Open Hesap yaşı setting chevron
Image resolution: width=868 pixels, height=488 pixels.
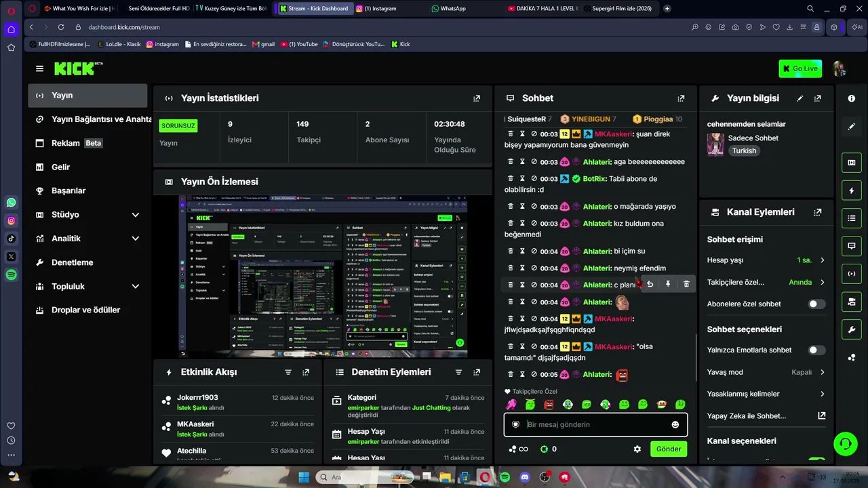click(823, 260)
